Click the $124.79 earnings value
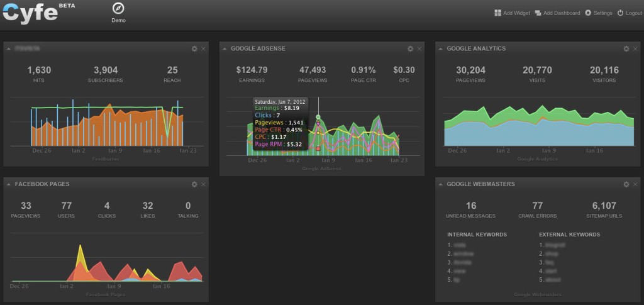Screen dimensions: 644x305 (x=252, y=70)
